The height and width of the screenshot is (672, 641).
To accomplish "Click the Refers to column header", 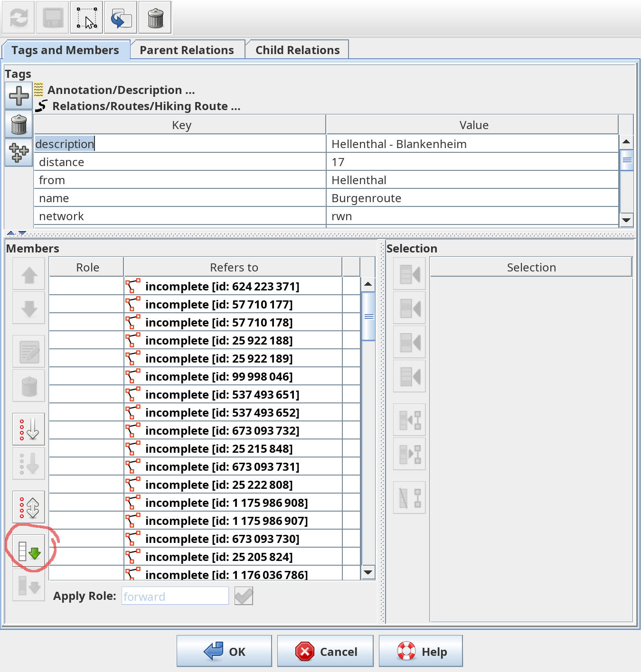I will click(233, 267).
